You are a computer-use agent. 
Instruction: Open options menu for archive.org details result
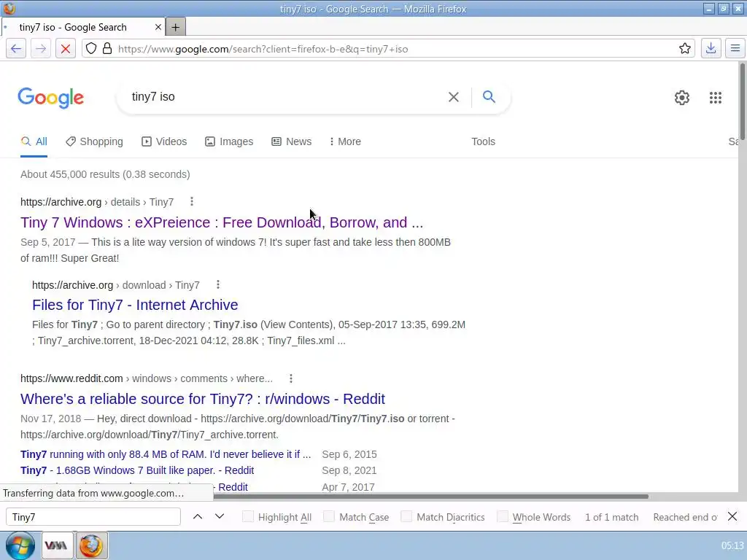click(x=192, y=202)
